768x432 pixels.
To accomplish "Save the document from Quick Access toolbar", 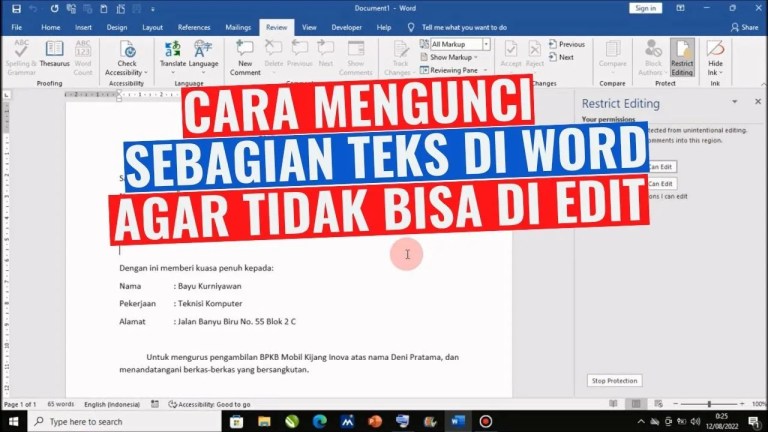I will click(16, 8).
